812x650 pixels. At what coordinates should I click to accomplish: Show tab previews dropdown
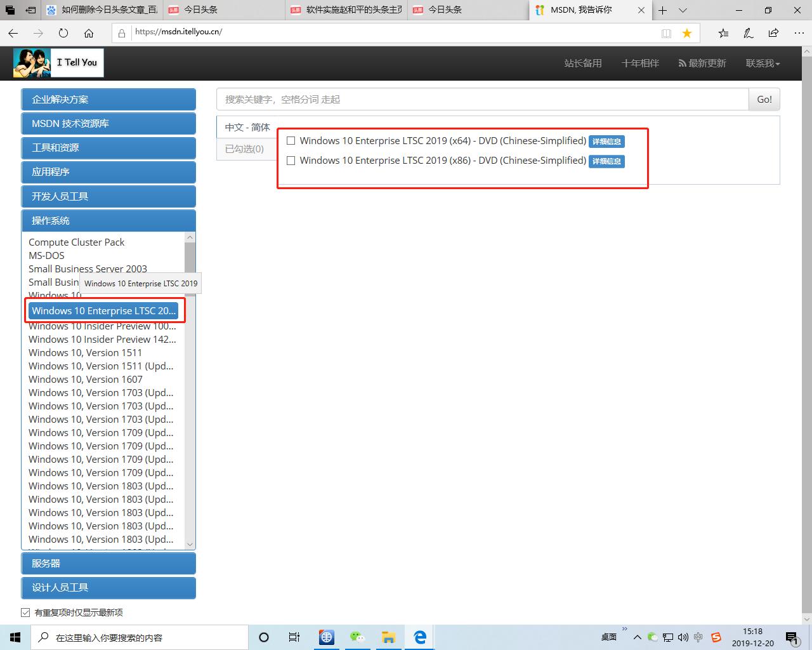(x=683, y=10)
